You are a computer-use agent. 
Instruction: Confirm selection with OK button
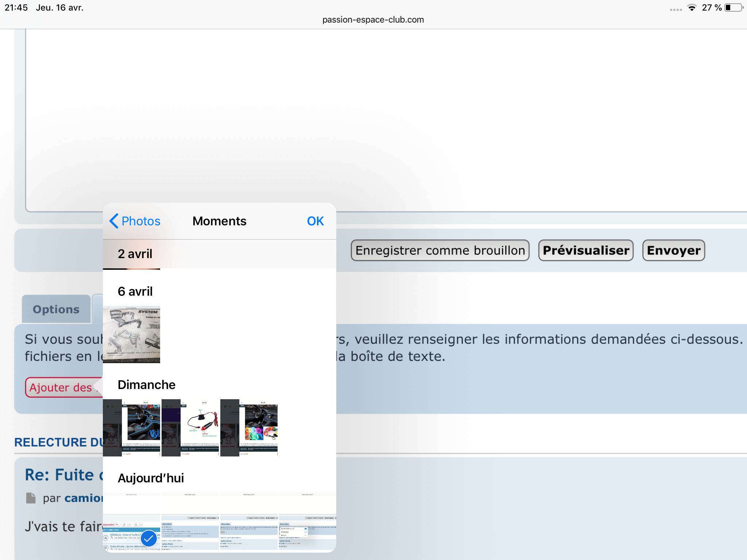(x=315, y=221)
